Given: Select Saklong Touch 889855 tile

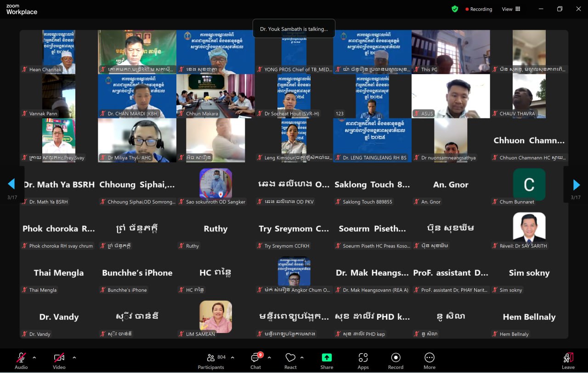Looking at the screenshot, I should pyautogui.click(x=373, y=184).
